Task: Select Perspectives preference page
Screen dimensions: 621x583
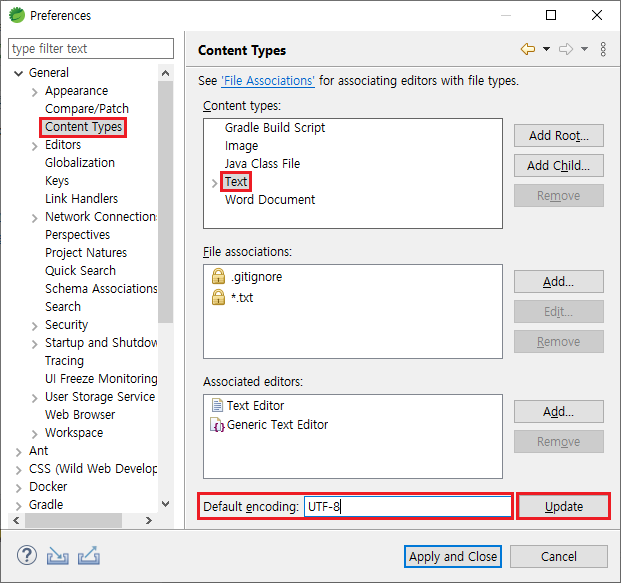Action: coord(77,234)
